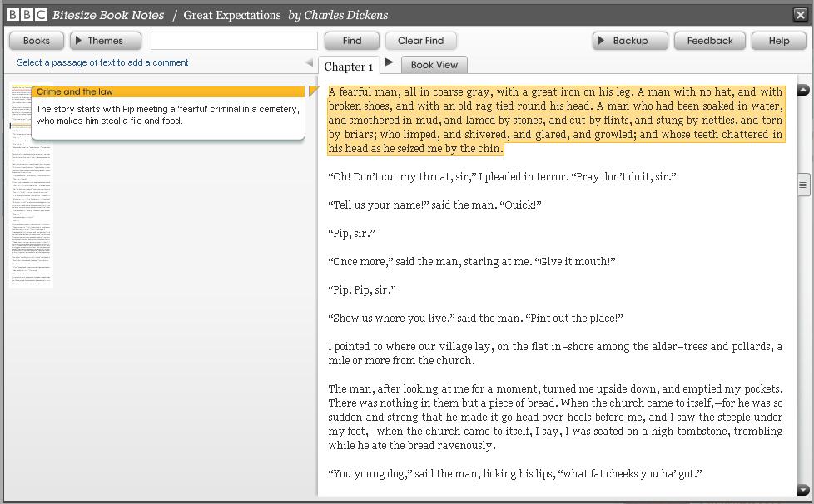Click the highlighted 'A fearful man' passage
This screenshot has height=504, width=814.
[x=555, y=120]
